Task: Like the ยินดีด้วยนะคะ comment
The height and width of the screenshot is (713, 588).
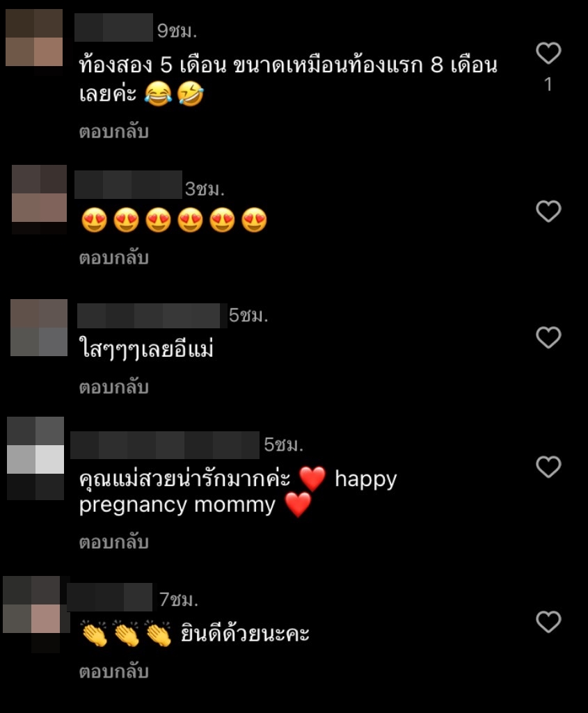Action: (548, 622)
